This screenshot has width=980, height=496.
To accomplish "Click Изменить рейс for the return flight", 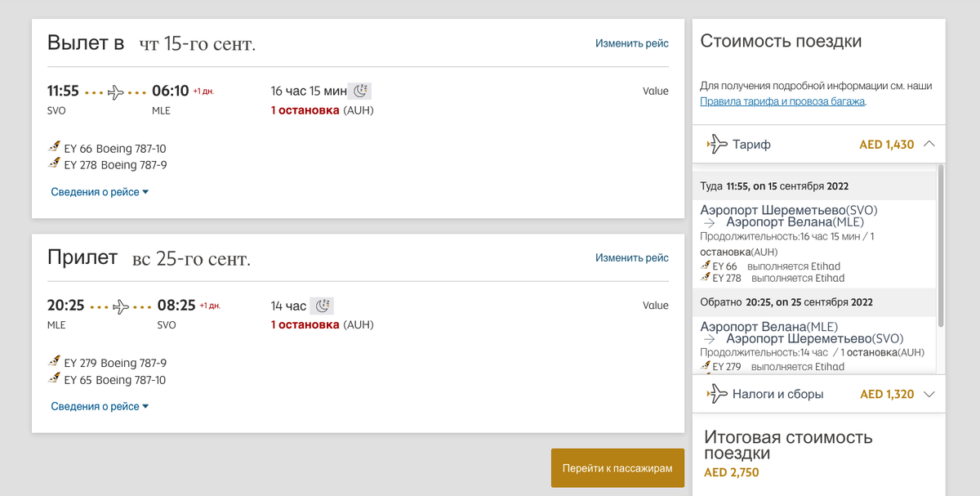I will [632, 257].
